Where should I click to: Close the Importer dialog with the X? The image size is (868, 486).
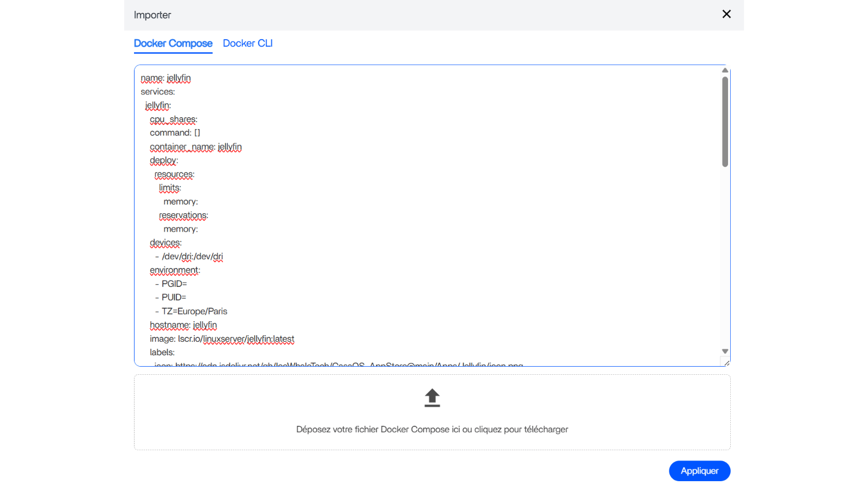click(726, 14)
